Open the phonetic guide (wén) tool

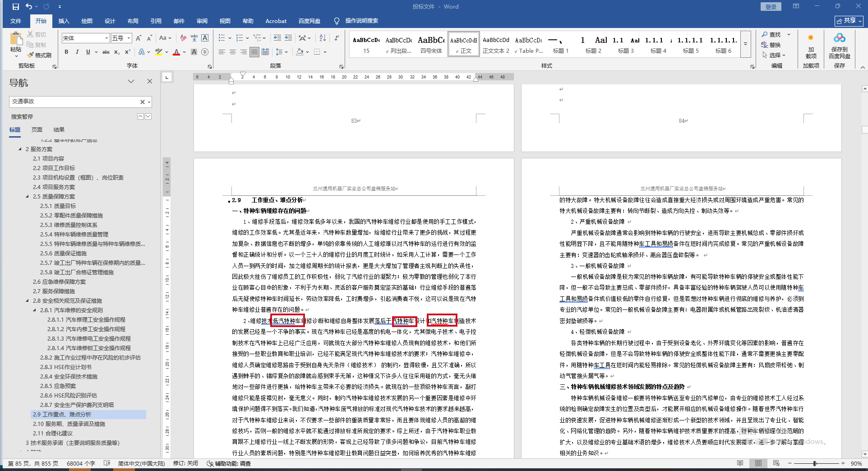coord(194,38)
